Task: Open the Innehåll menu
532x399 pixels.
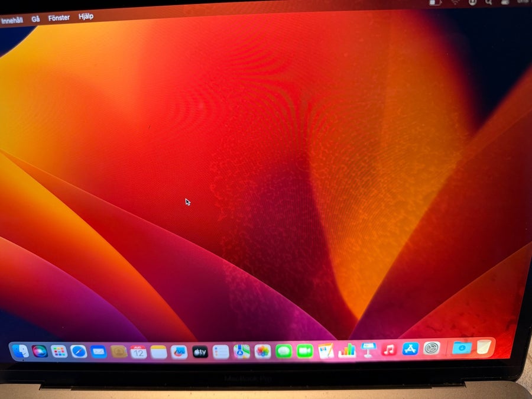Action: point(12,21)
